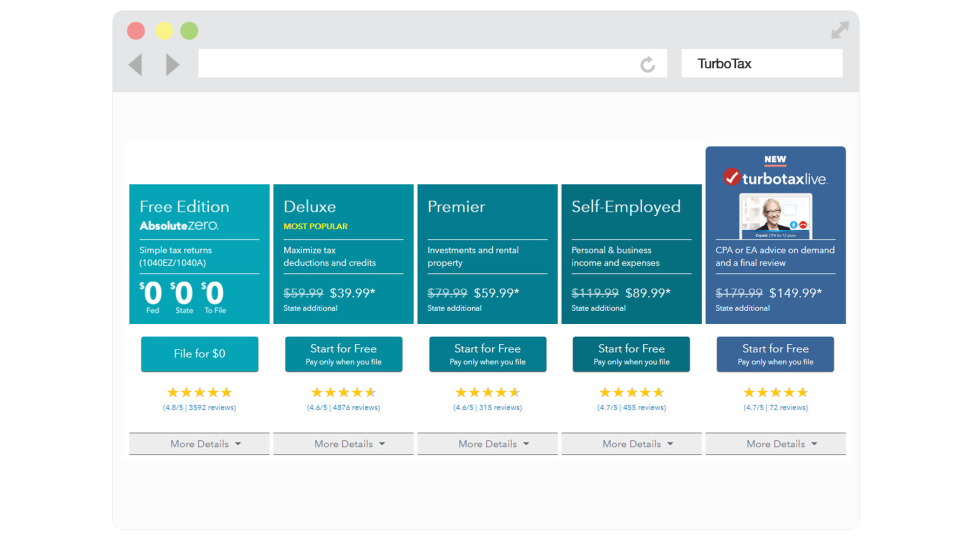The height and width of the screenshot is (540, 972).
Task: Go back with the browser back arrow
Action: coord(136,64)
